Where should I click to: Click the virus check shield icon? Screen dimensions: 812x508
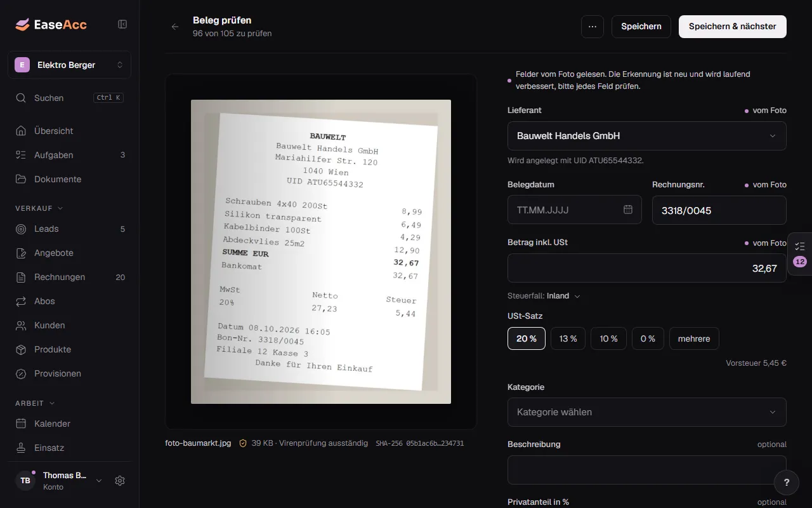coord(242,443)
